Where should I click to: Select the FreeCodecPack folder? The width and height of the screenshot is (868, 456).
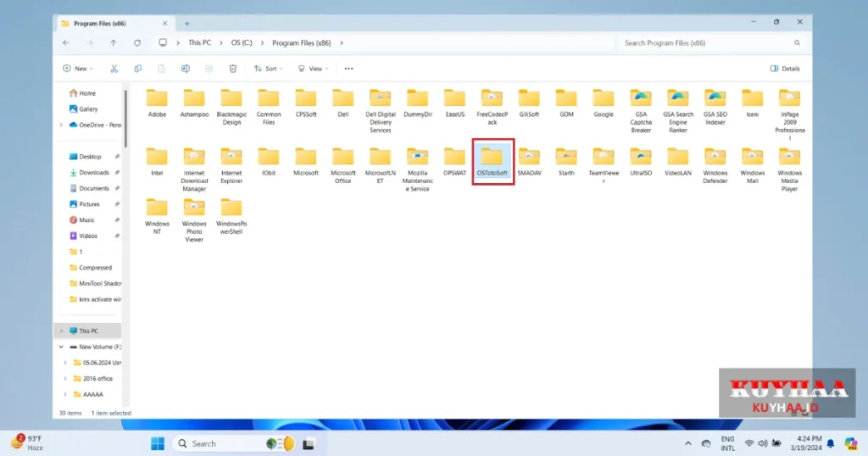(x=492, y=108)
